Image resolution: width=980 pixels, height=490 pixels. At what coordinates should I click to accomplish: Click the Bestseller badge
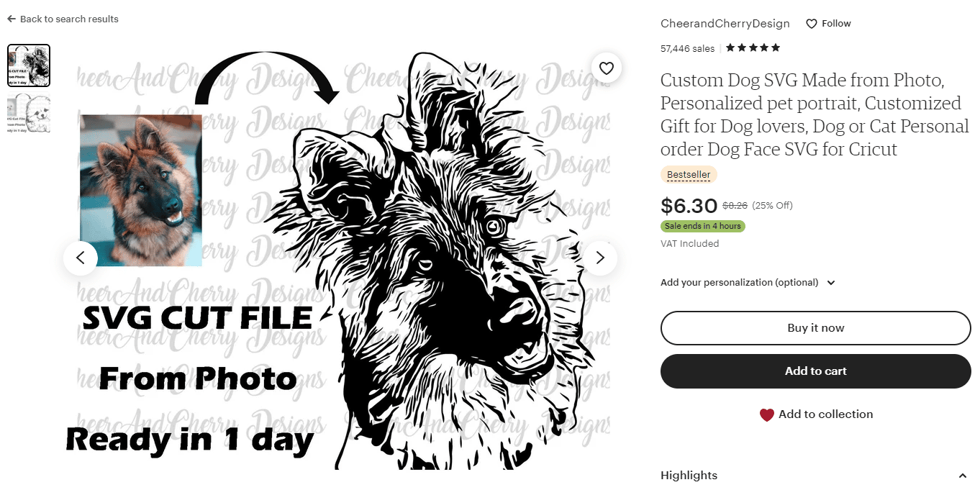pos(689,175)
